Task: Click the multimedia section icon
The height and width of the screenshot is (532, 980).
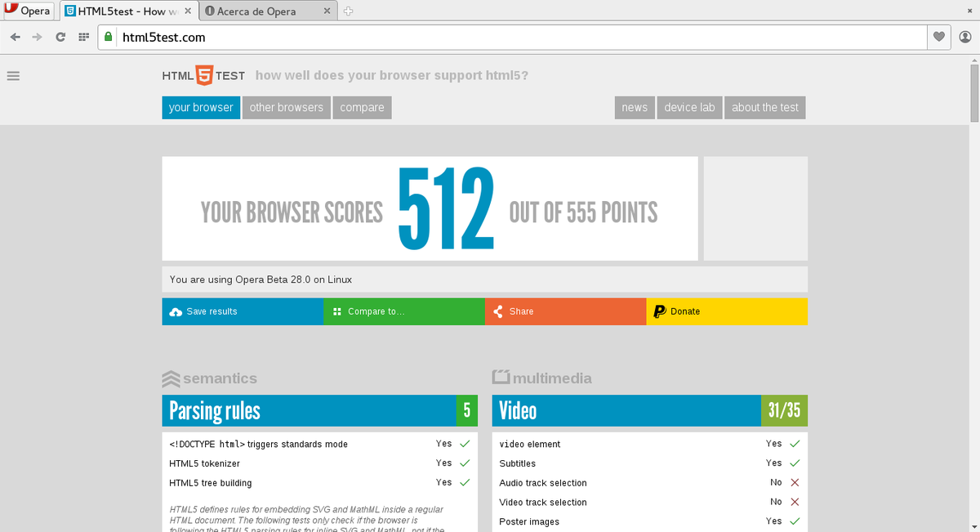Action: 501,378
